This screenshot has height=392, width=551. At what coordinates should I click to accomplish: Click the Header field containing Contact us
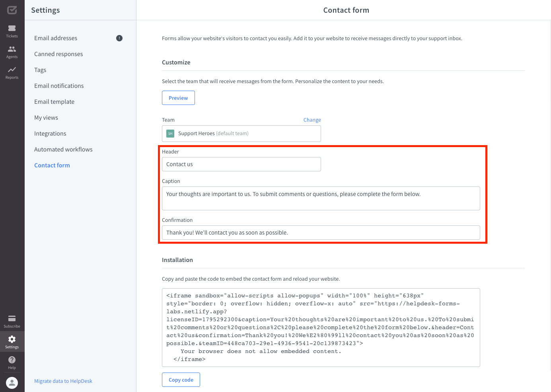(241, 164)
